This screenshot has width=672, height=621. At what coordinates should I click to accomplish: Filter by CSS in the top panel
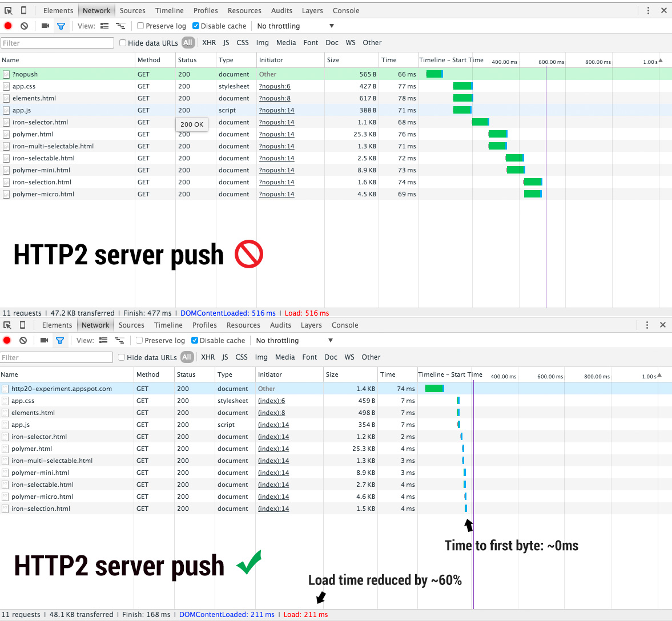243,43
